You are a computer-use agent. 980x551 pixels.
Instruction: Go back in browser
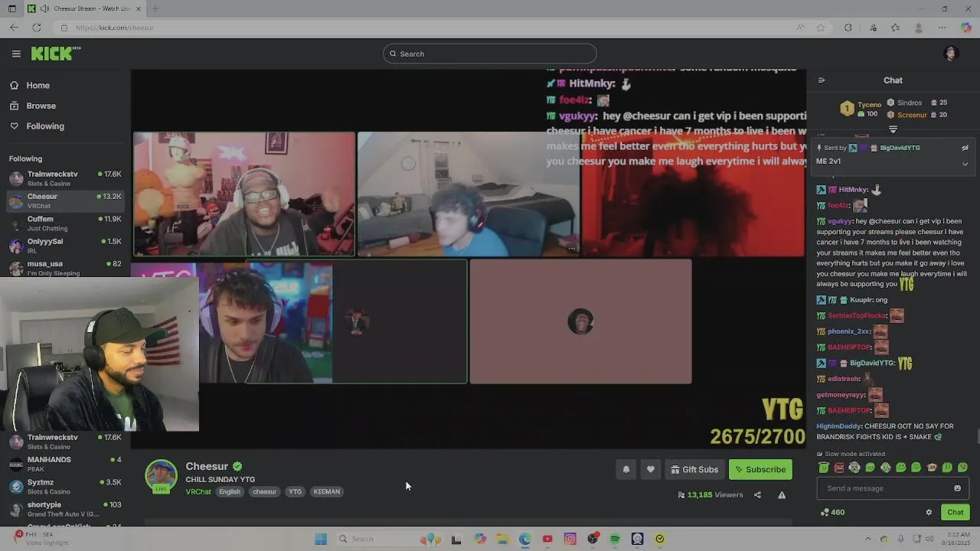click(x=14, y=28)
